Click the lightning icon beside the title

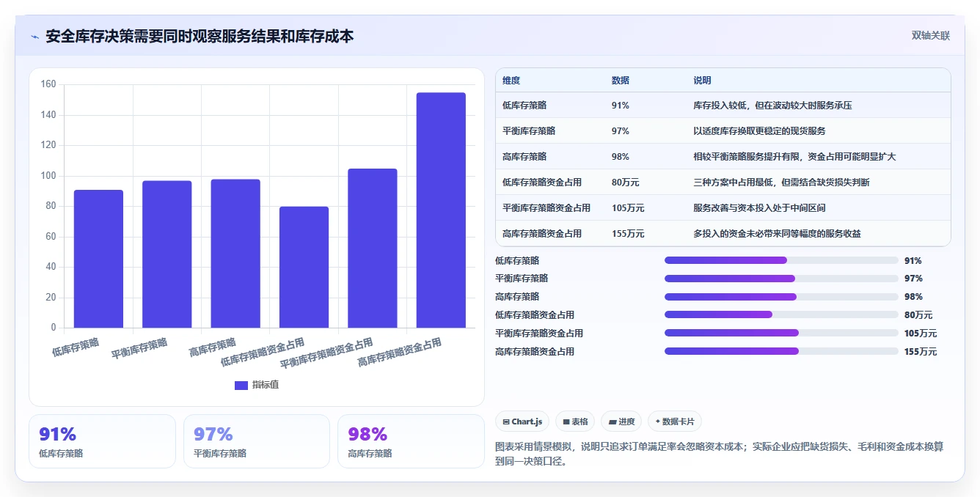35,37
